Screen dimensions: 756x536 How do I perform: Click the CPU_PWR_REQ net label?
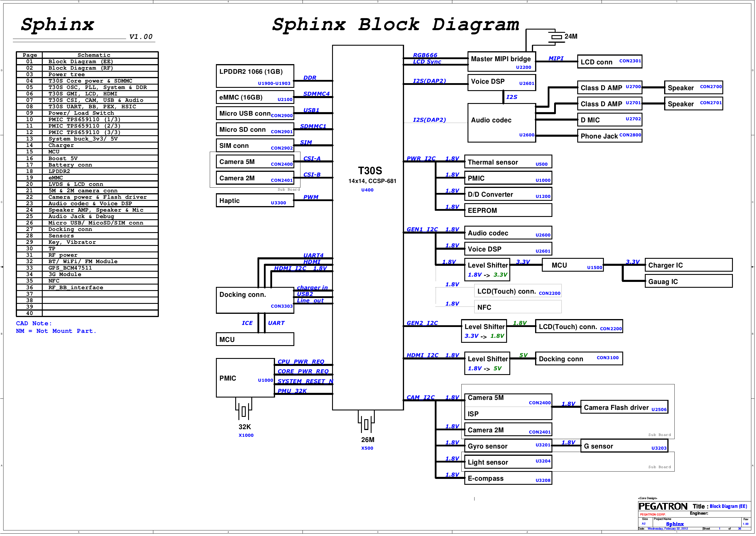click(301, 362)
